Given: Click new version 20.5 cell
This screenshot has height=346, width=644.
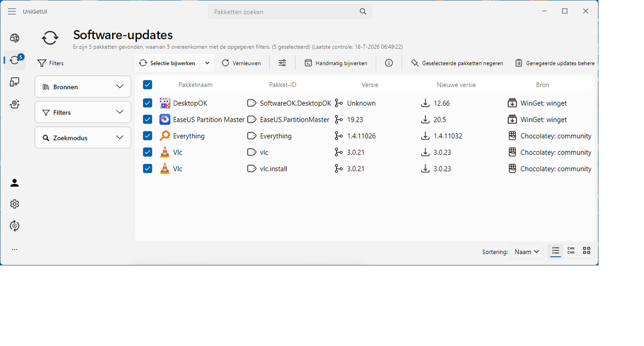Looking at the screenshot, I should [x=440, y=120].
